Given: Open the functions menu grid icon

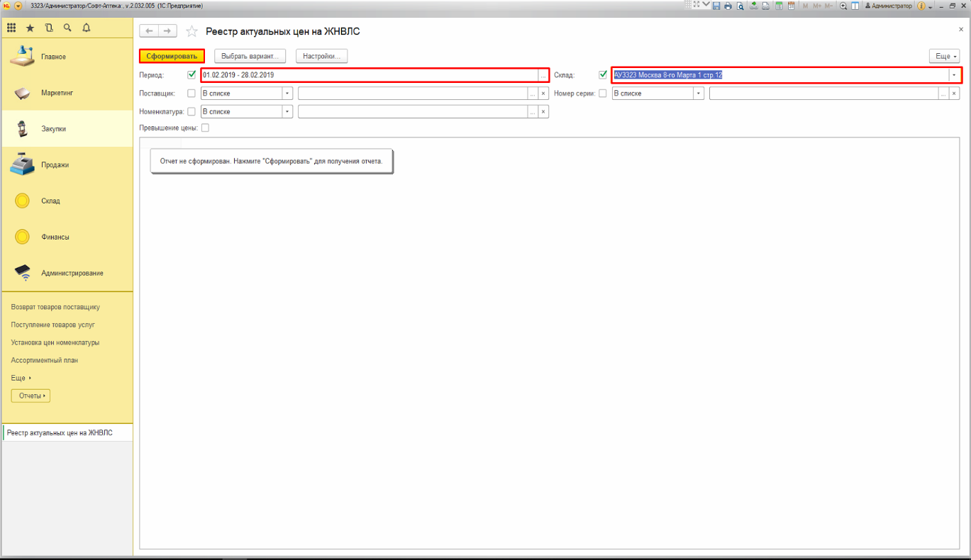Looking at the screenshot, I should click(x=11, y=28).
